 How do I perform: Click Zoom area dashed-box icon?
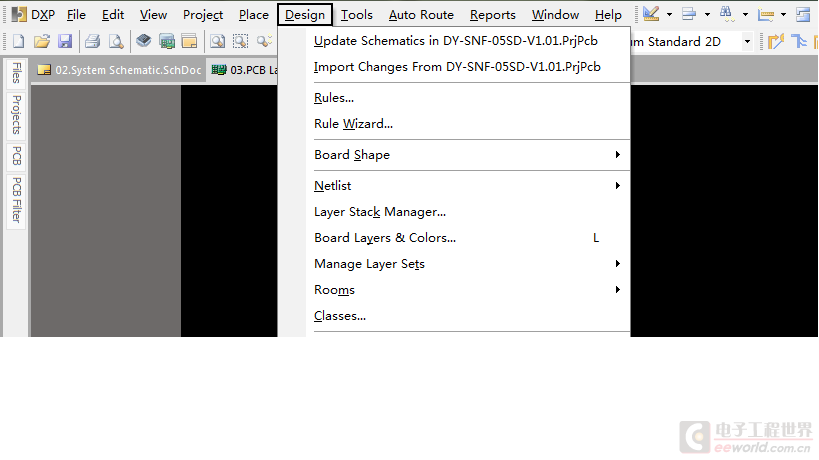tap(240, 41)
